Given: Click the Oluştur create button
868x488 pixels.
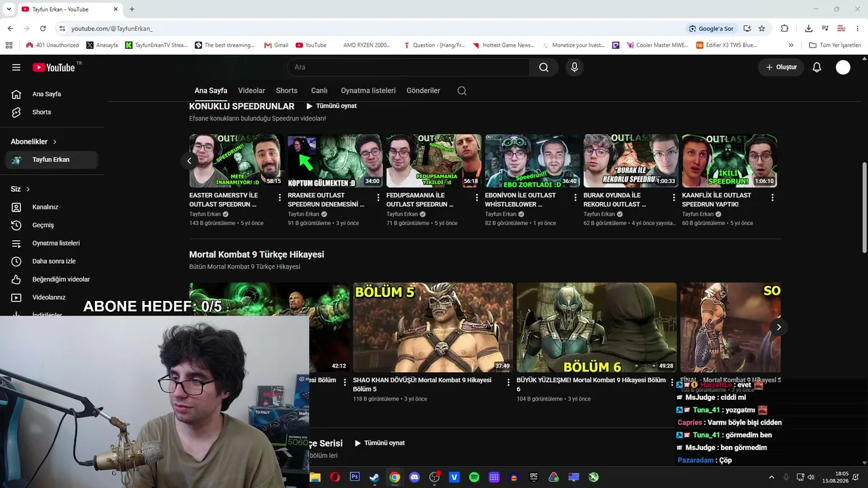Looking at the screenshot, I should tap(781, 67).
